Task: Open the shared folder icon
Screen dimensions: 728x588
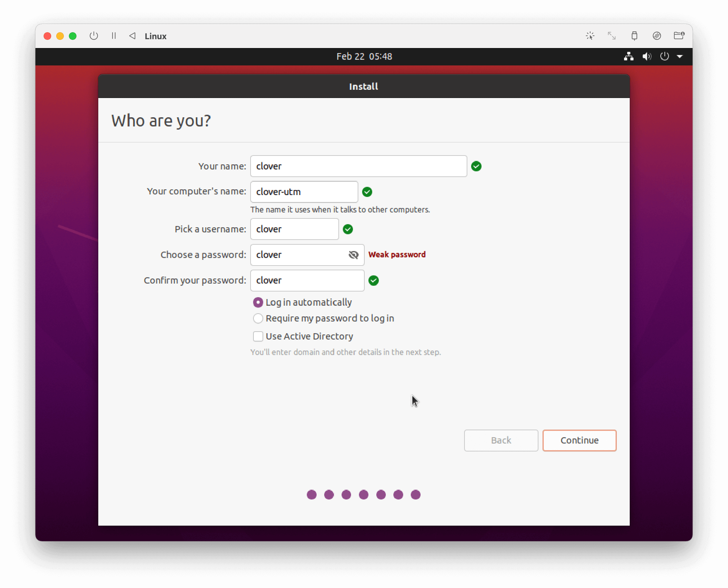Action: (x=679, y=36)
